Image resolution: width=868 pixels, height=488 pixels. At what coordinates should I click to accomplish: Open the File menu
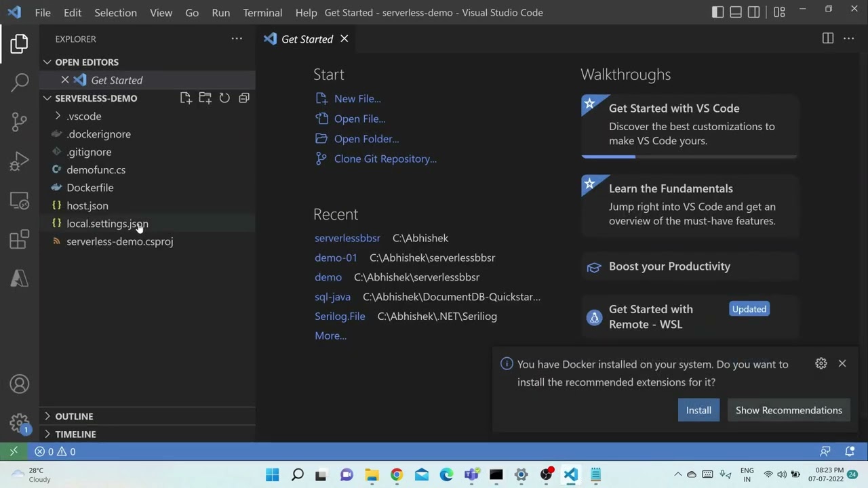tap(43, 12)
